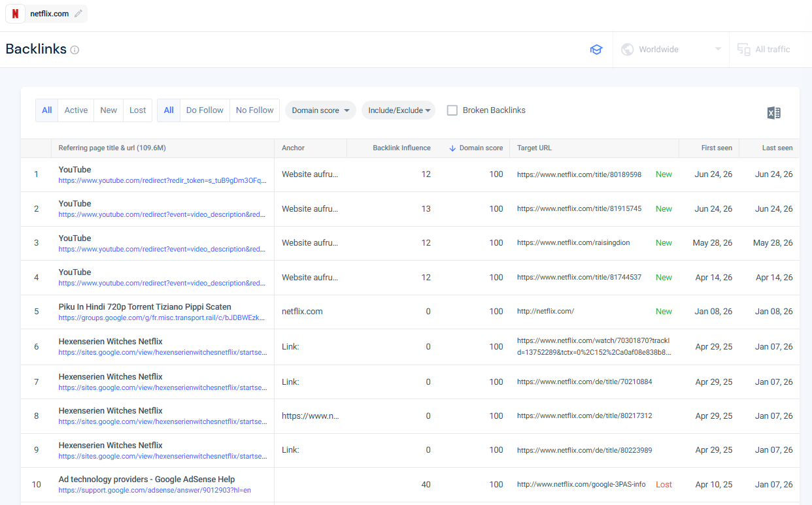
Task: Open YouTube referring link in row 2
Action: pos(162,214)
